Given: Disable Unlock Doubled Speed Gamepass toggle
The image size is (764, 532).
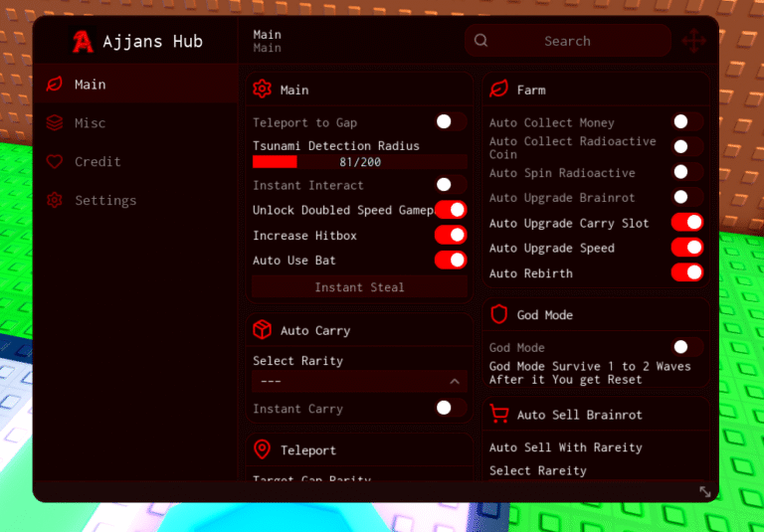Looking at the screenshot, I should coord(451,210).
